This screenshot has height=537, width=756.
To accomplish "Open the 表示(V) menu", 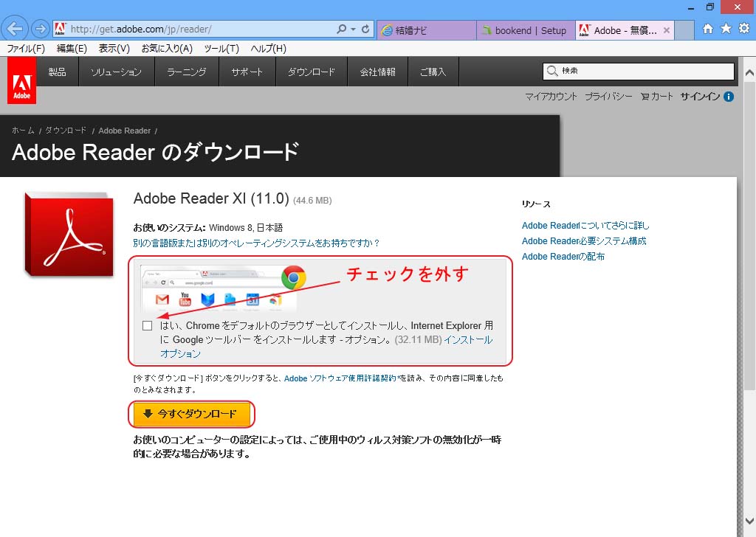I will click(x=112, y=48).
